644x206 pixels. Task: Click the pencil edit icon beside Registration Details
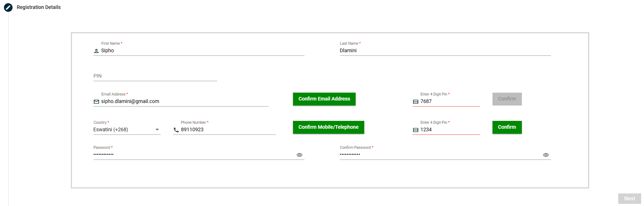8,7
